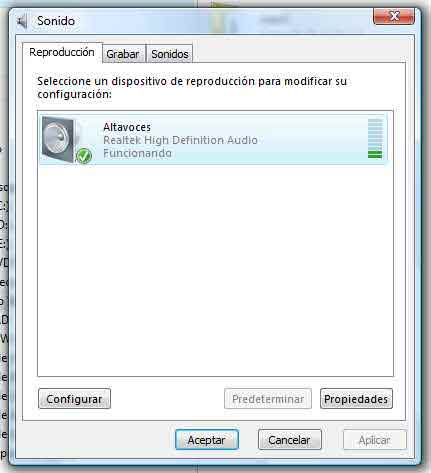Open the Sonidos tab
Viewport: 431px width, 473px height.
pyautogui.click(x=170, y=54)
